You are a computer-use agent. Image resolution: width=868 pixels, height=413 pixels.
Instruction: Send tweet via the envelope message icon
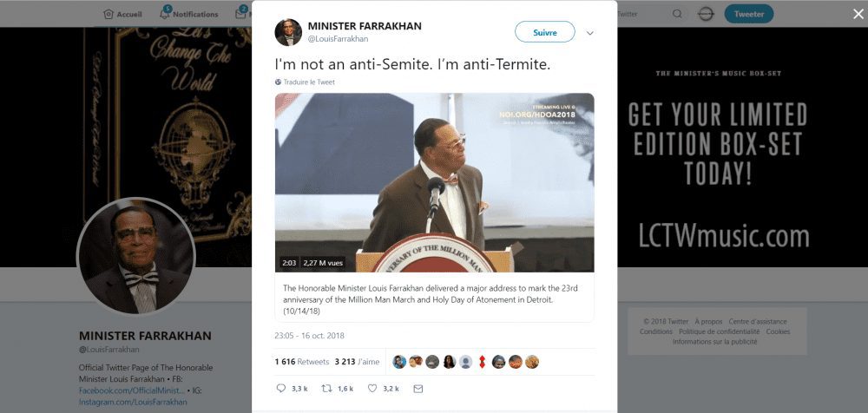click(x=418, y=389)
